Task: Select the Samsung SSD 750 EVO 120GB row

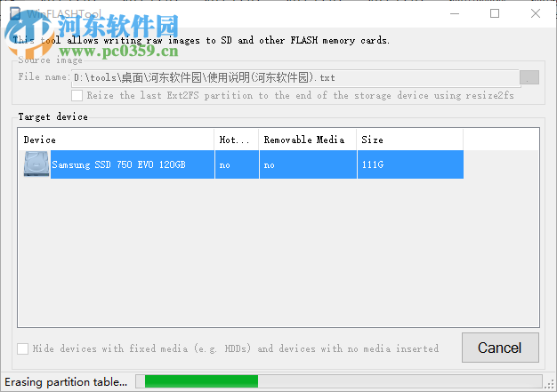Action: click(243, 164)
